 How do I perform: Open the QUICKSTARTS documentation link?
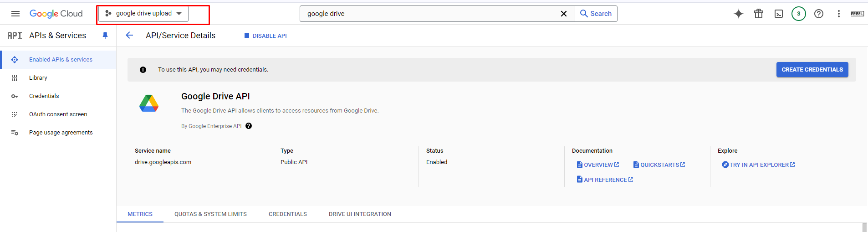(x=659, y=165)
